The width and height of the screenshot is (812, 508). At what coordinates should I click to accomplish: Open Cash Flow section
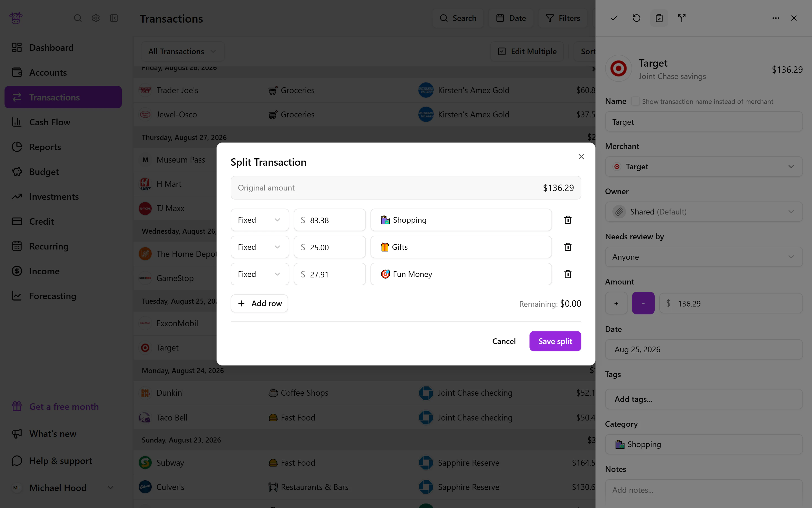coord(63,122)
